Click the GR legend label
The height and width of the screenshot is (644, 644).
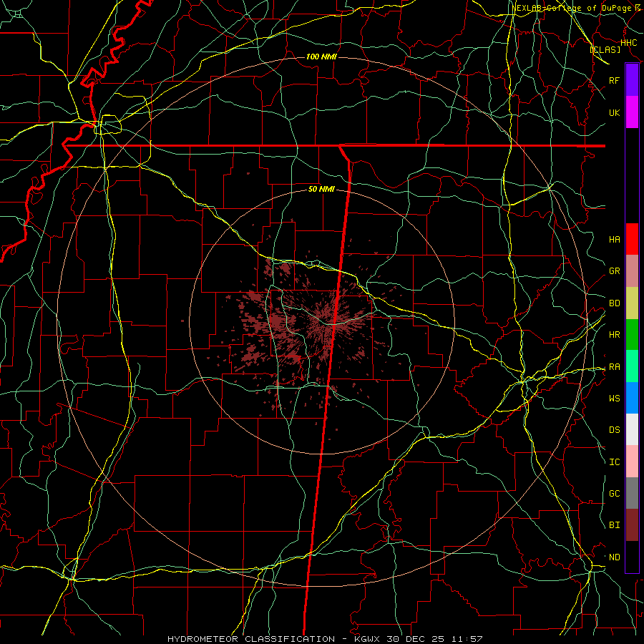point(614,271)
